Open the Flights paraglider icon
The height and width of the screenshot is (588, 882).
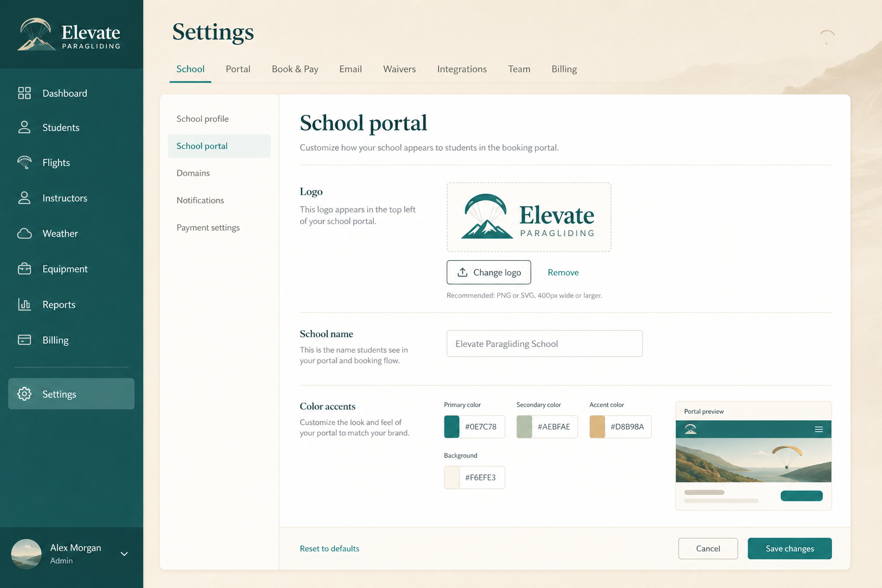pos(24,163)
